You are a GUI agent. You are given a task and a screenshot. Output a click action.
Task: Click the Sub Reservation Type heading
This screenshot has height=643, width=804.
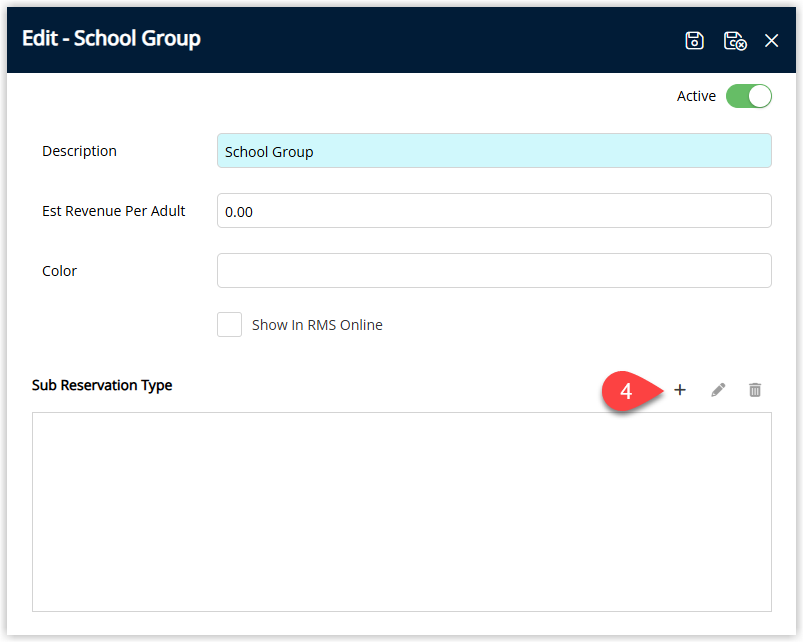[x=102, y=386]
